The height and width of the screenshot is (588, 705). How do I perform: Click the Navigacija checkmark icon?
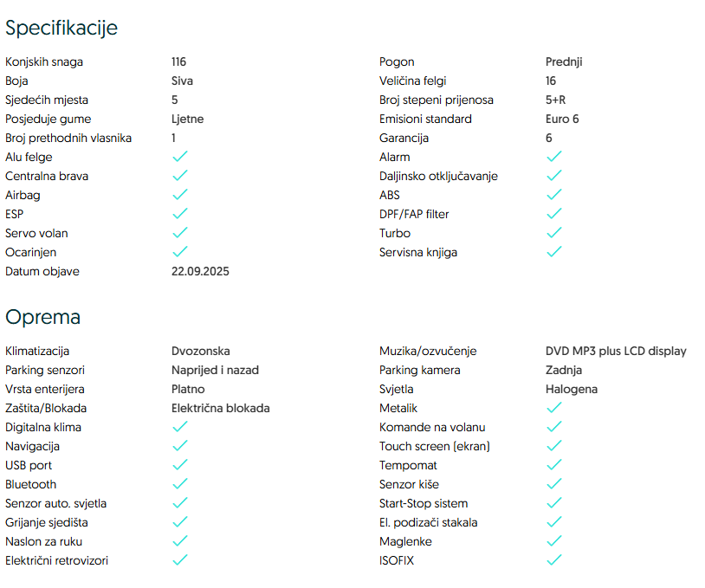point(180,446)
